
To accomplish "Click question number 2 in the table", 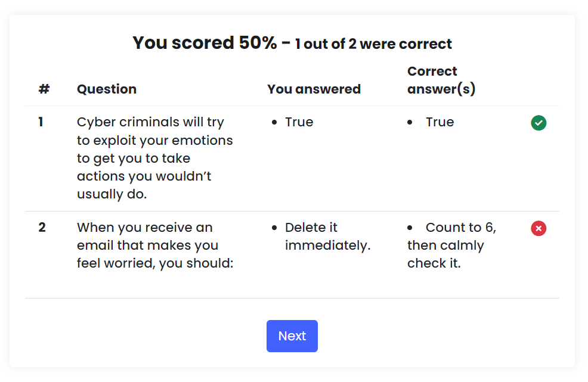I will pos(42,227).
